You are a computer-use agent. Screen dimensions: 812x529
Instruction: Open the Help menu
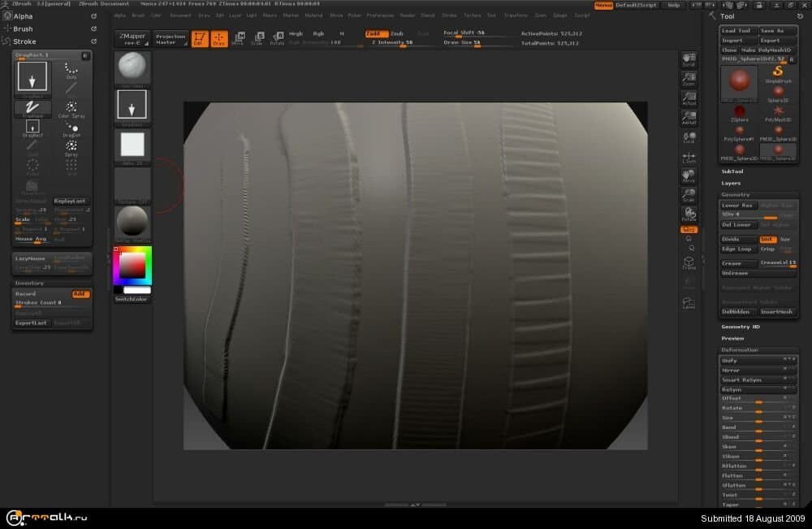[x=673, y=5]
